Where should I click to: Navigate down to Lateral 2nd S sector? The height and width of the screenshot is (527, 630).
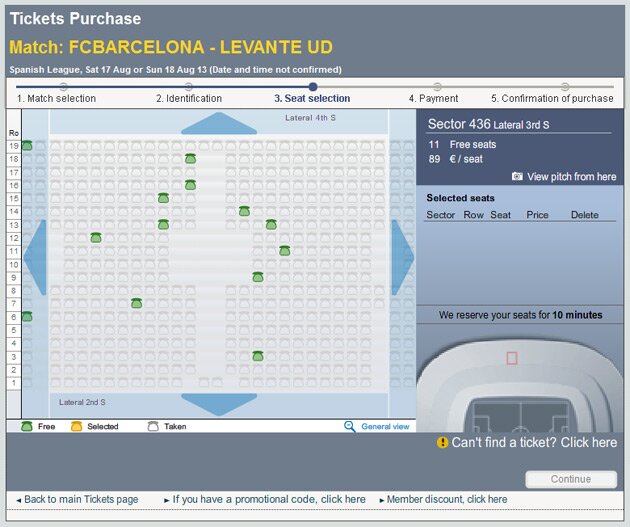pos(218,404)
